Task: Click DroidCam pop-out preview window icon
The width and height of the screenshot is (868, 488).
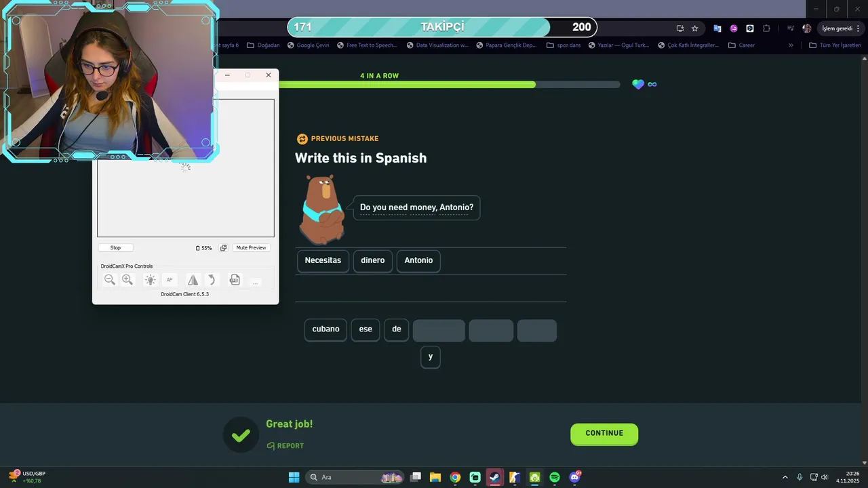Action: click(224, 248)
